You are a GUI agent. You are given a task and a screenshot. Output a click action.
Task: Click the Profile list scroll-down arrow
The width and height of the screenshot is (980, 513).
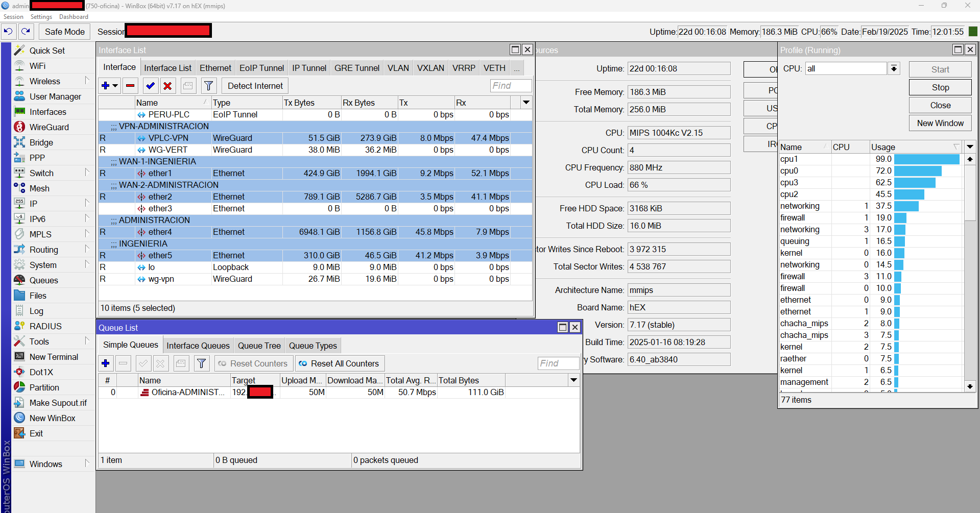(x=970, y=386)
